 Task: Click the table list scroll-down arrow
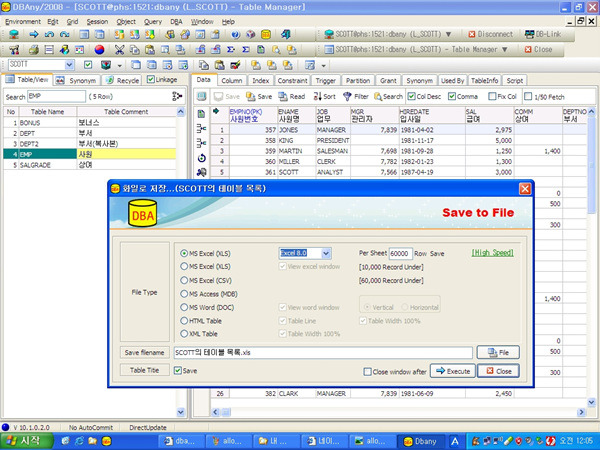tap(181, 412)
